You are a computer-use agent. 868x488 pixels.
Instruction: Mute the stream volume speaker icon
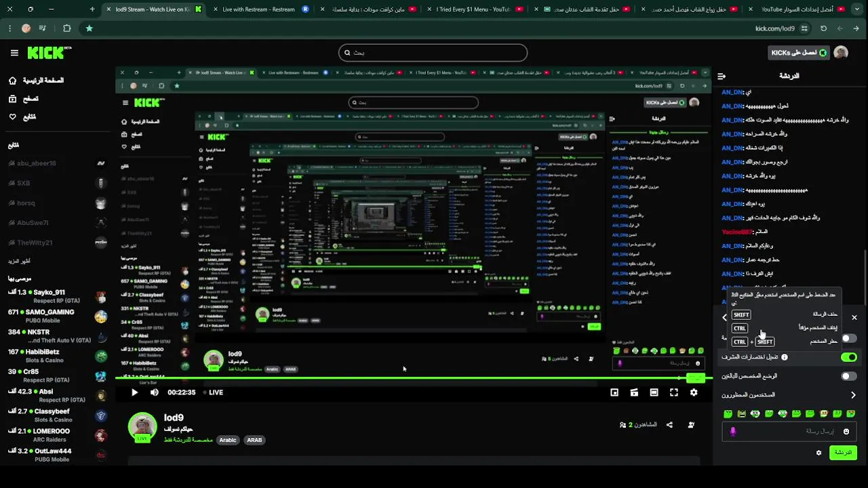pos(155,392)
